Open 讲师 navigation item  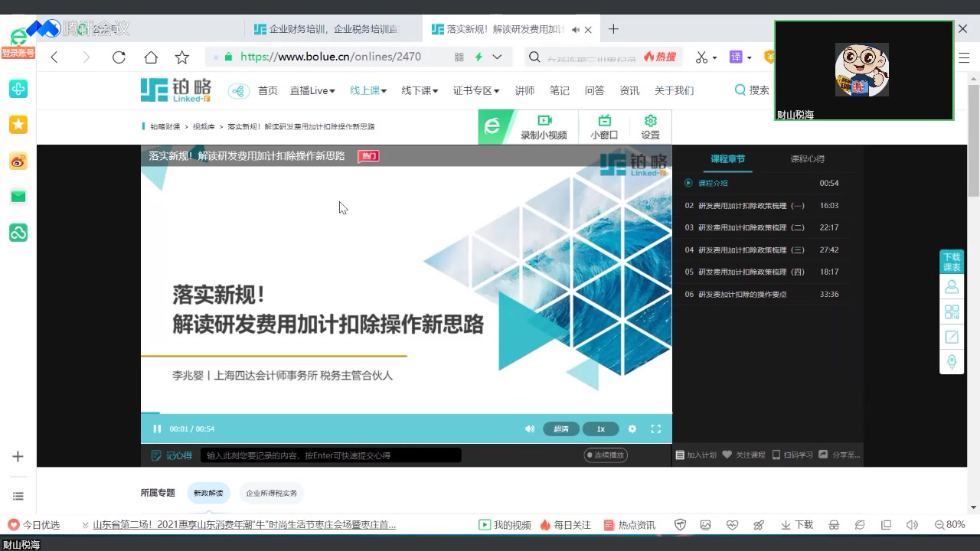pyautogui.click(x=524, y=90)
